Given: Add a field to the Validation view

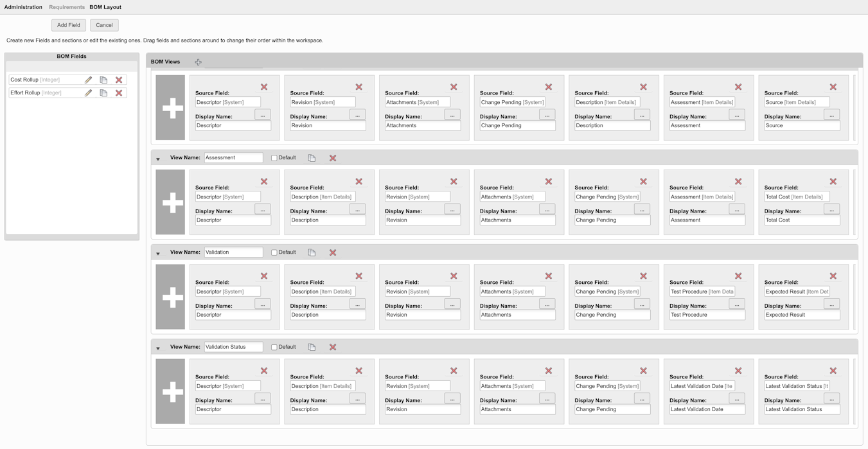Looking at the screenshot, I should [170, 297].
